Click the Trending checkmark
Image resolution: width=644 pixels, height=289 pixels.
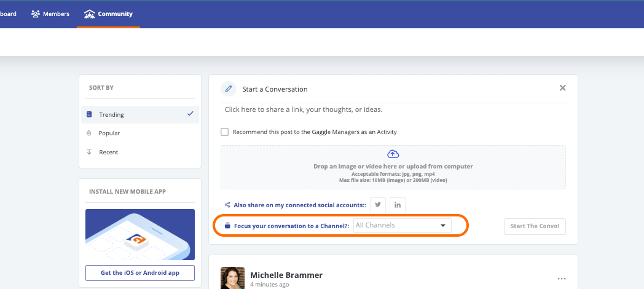pyautogui.click(x=190, y=114)
